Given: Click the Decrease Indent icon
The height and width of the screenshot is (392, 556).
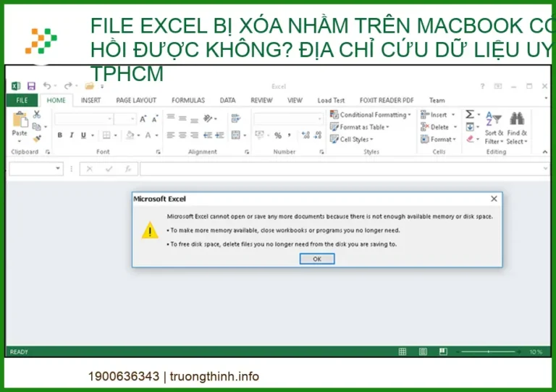Looking at the screenshot, I should tap(208, 135).
